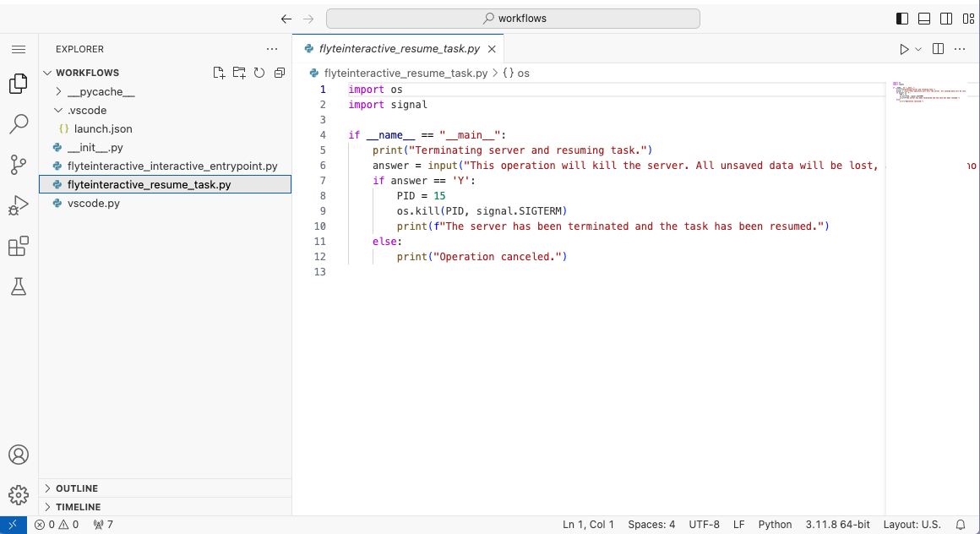This screenshot has height=534, width=980.
Task: Open the hamburger application menu
Action: pyautogui.click(x=19, y=49)
